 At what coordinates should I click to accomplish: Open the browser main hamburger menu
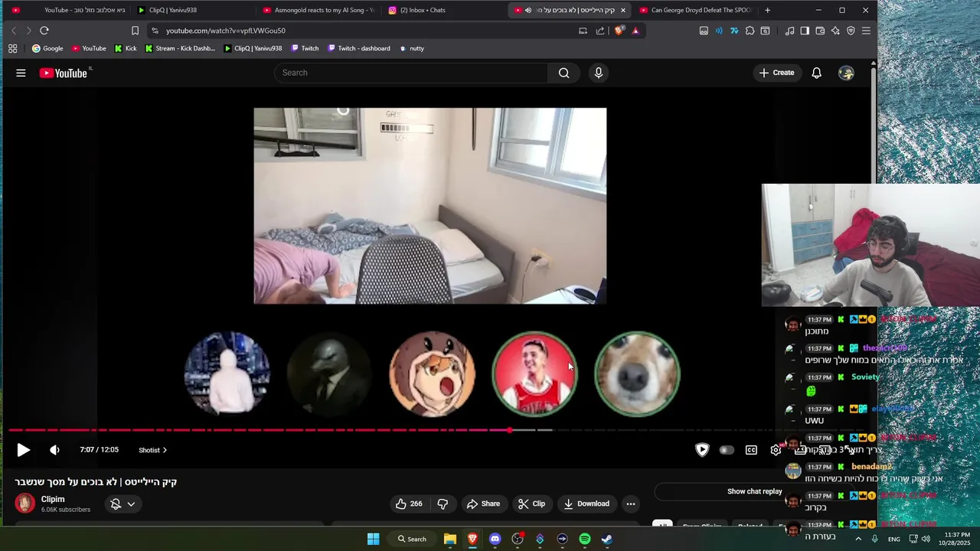pyautogui.click(x=866, y=31)
